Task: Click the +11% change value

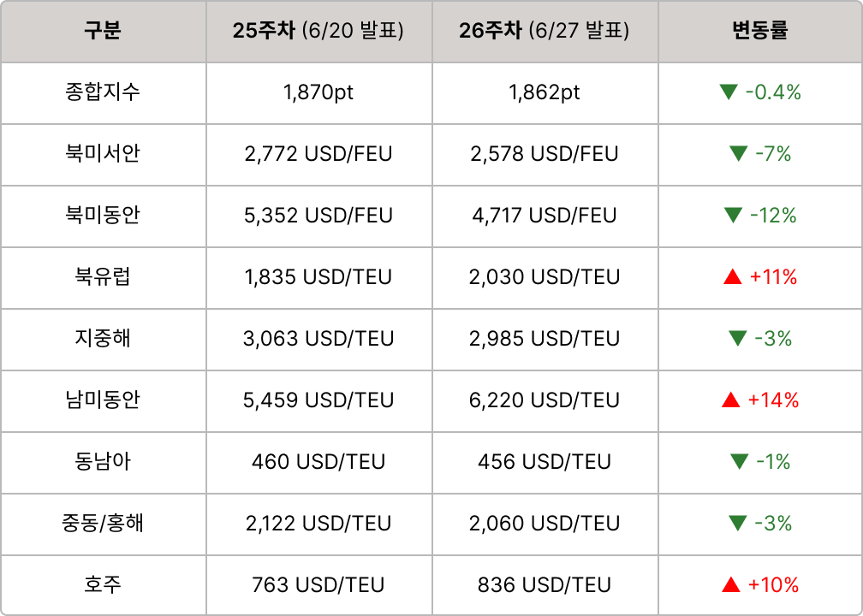Action: tap(773, 277)
